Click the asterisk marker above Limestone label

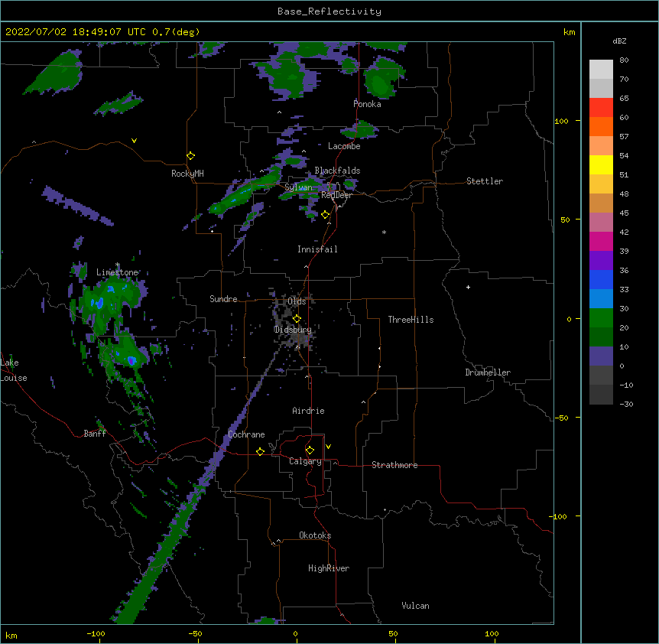click(118, 265)
